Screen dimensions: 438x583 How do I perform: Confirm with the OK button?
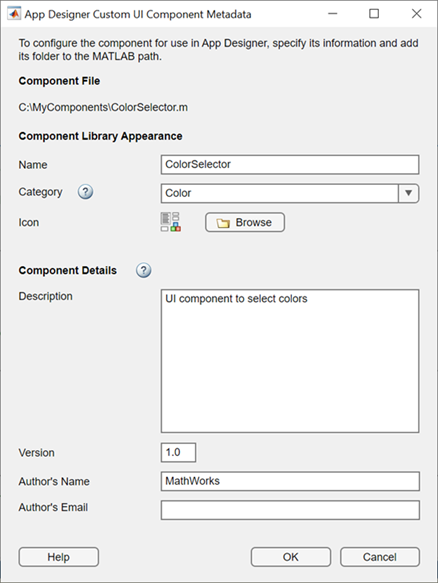291,557
